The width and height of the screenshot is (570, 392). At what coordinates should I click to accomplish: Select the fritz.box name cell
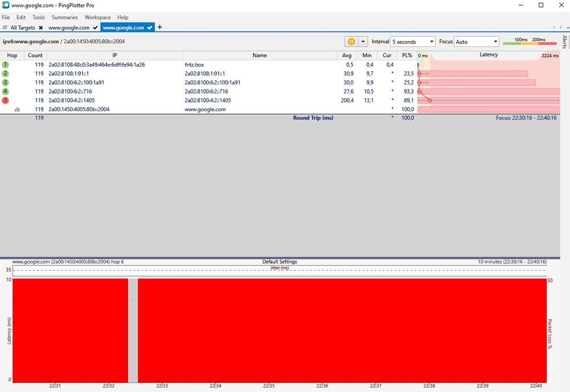tap(194, 64)
